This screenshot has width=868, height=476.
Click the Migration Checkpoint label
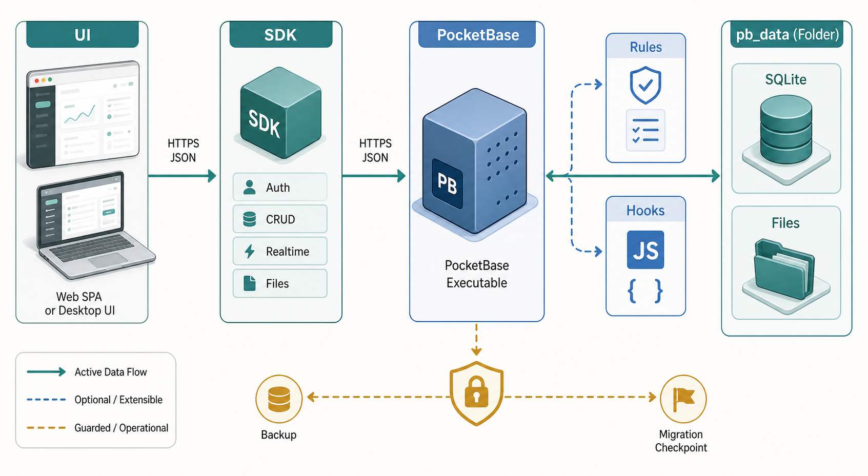coord(681,441)
